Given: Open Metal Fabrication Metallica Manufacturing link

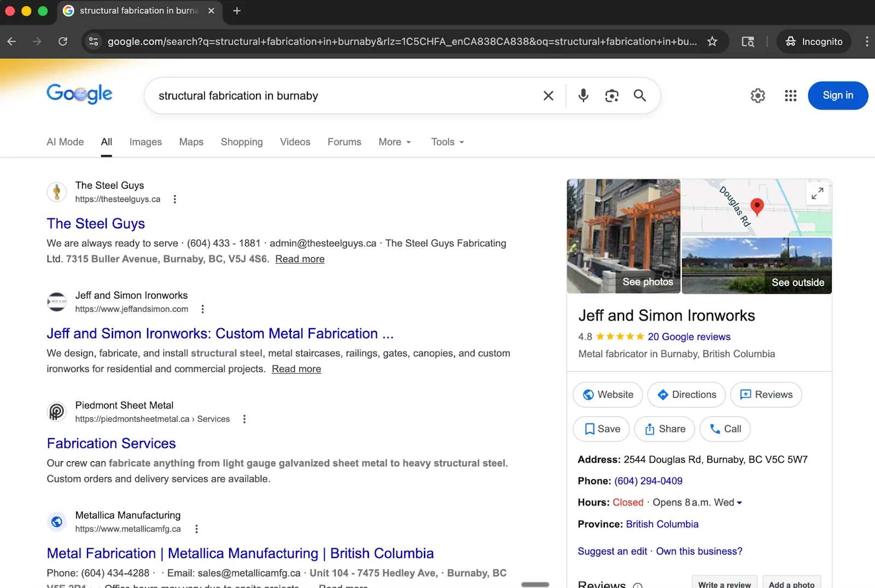Looking at the screenshot, I should pyautogui.click(x=240, y=554).
